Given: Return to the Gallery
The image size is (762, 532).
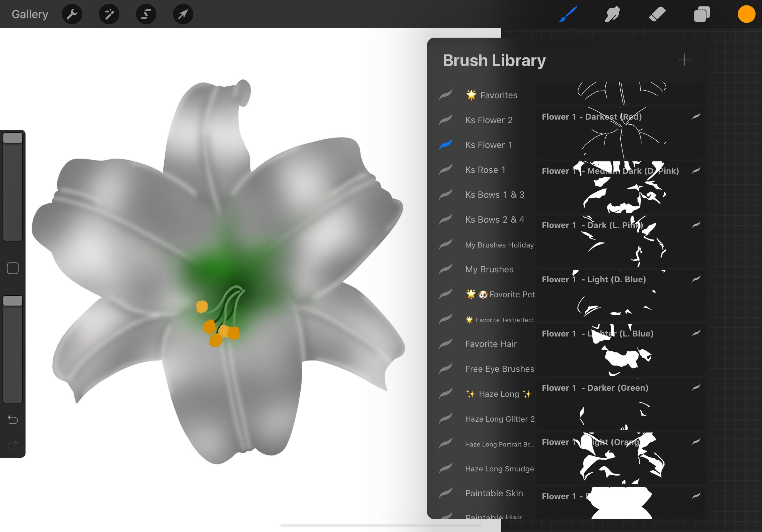Looking at the screenshot, I should pyautogui.click(x=30, y=14).
